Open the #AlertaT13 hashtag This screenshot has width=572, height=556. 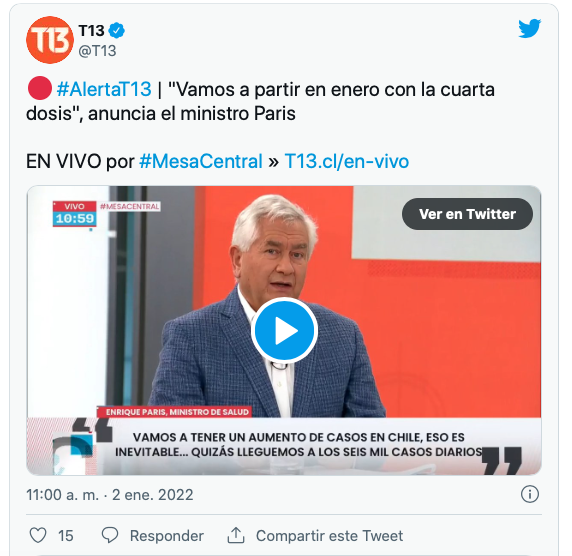[x=104, y=89]
